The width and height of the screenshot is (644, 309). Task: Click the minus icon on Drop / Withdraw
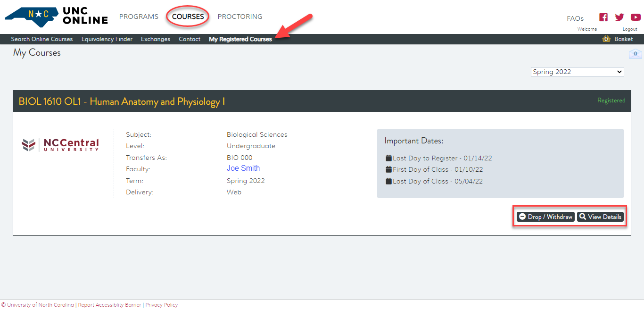coord(522,217)
